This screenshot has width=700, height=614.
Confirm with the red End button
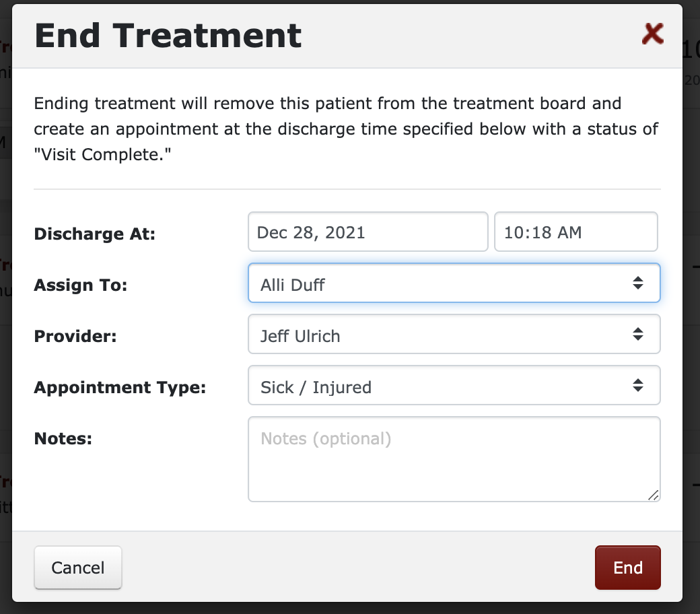point(627,568)
